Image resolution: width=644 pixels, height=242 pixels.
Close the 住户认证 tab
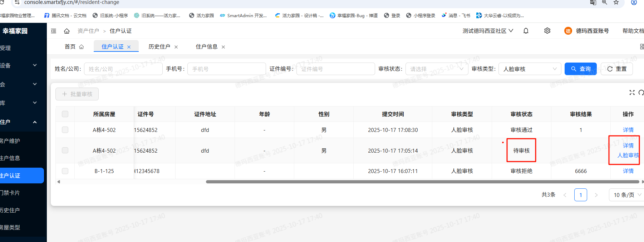point(129,47)
